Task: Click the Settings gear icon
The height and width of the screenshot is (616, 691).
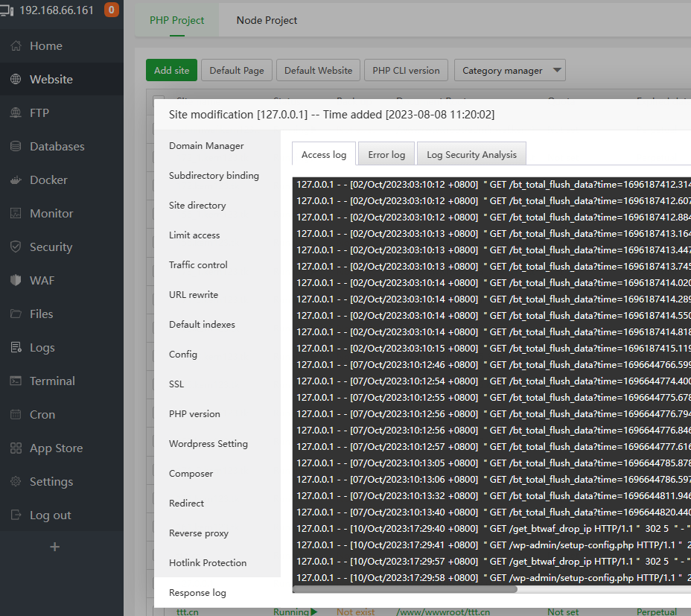Action: point(16,481)
